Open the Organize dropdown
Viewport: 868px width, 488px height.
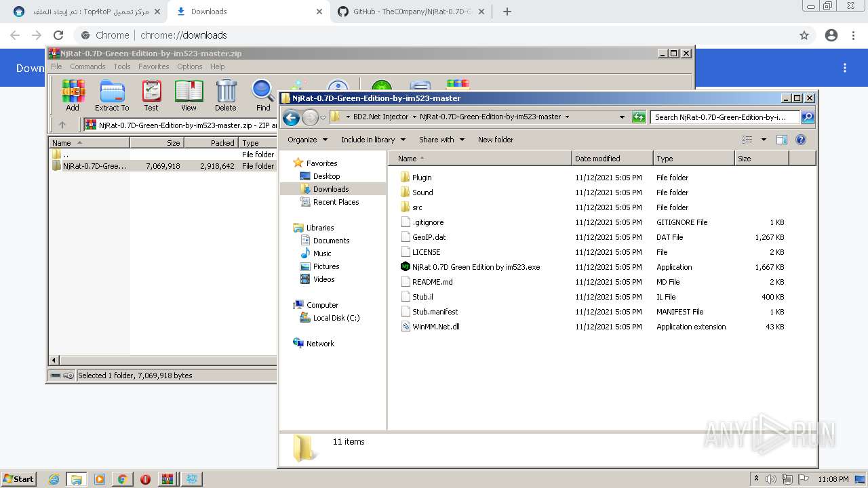coord(307,140)
